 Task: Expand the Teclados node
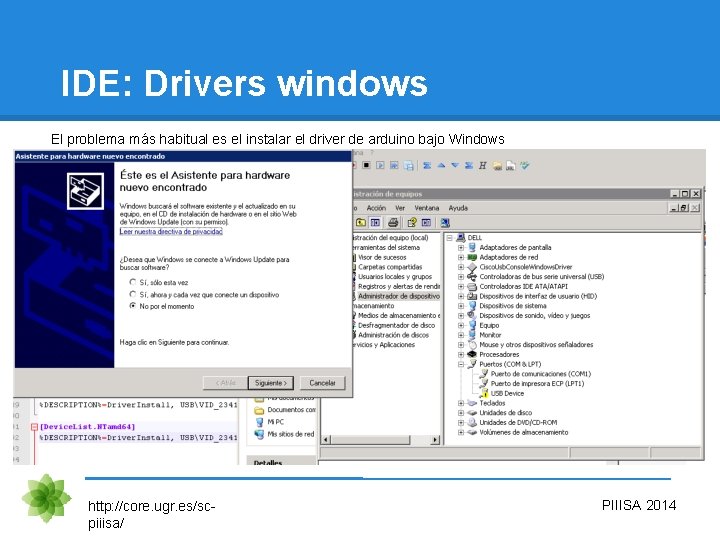[461, 403]
